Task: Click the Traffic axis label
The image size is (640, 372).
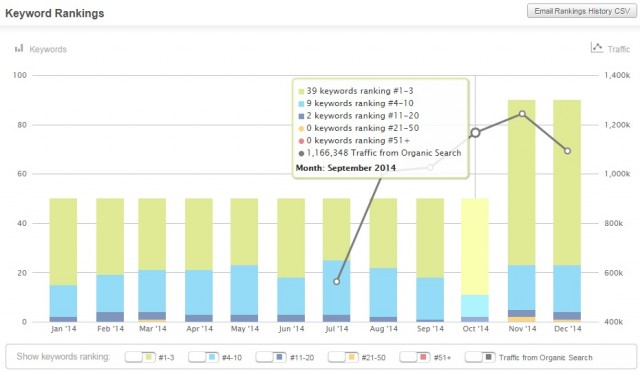Action: [x=619, y=49]
